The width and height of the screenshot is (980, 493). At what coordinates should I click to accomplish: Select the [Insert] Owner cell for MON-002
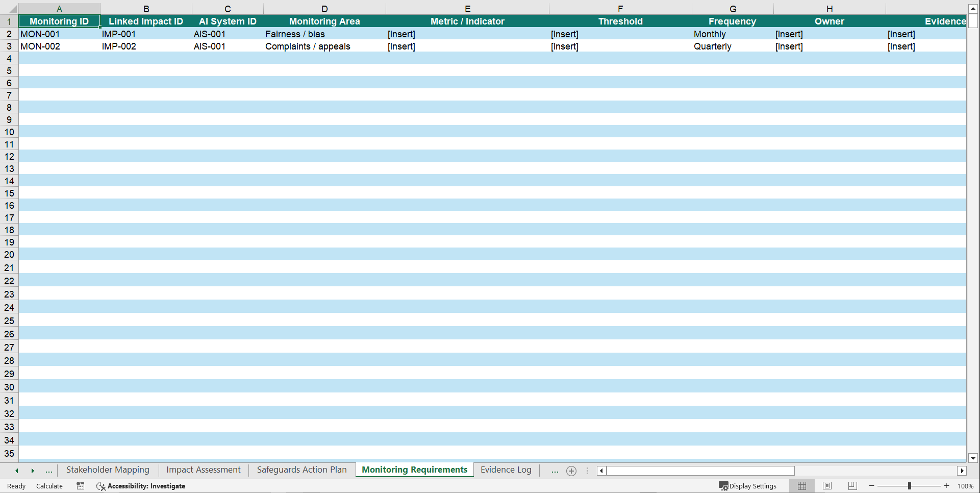pyautogui.click(x=830, y=46)
